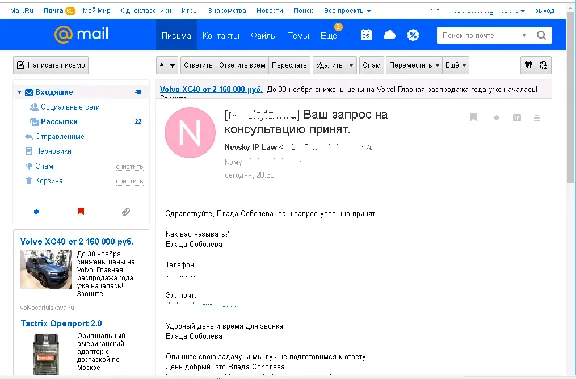Open the cloud storage icon in the header
This screenshot has width=576, height=379.
pyautogui.click(x=389, y=35)
